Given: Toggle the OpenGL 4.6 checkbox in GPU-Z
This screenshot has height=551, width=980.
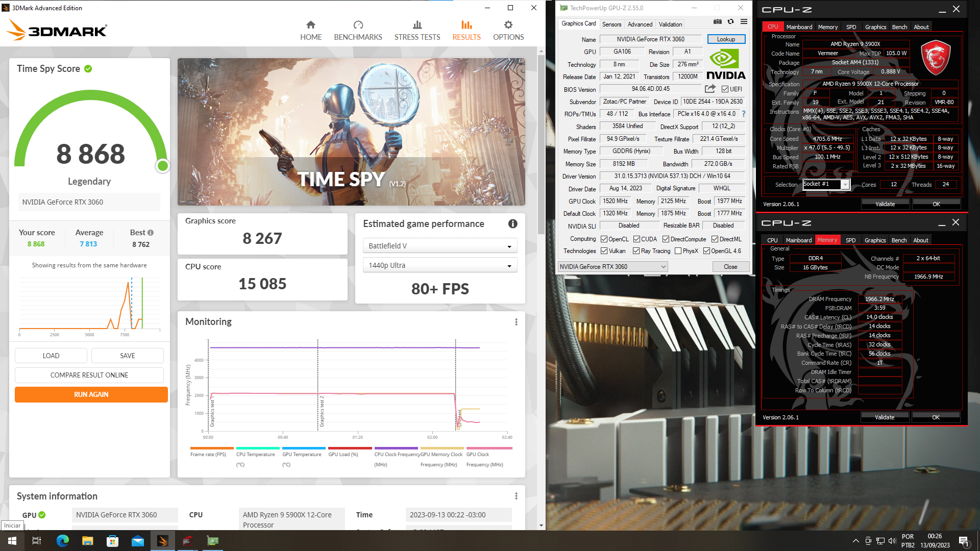Looking at the screenshot, I should (x=706, y=251).
